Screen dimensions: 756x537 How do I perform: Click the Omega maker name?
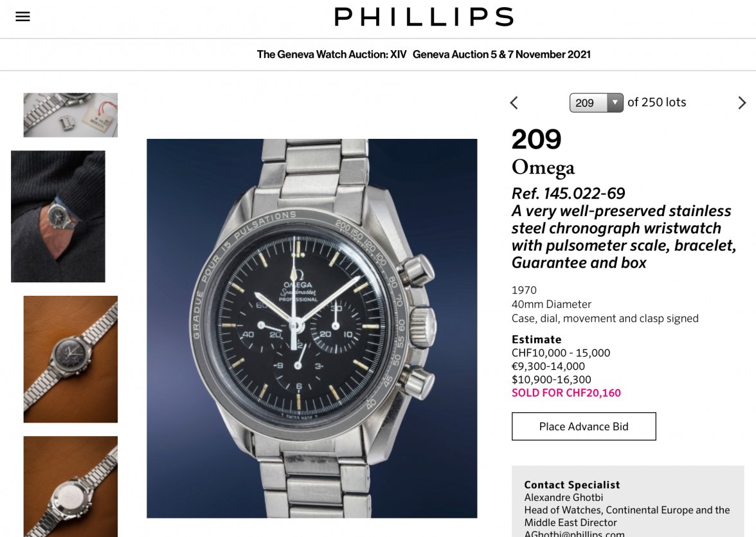coord(543,167)
